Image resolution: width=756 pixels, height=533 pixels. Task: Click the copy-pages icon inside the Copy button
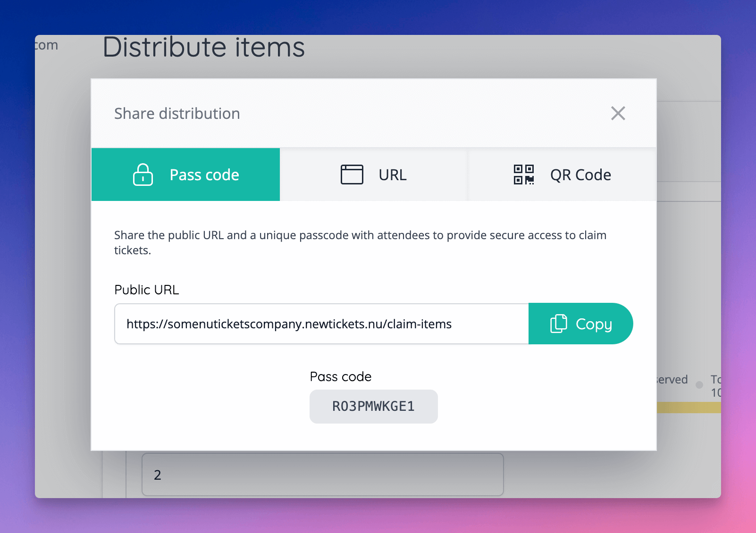(x=559, y=324)
